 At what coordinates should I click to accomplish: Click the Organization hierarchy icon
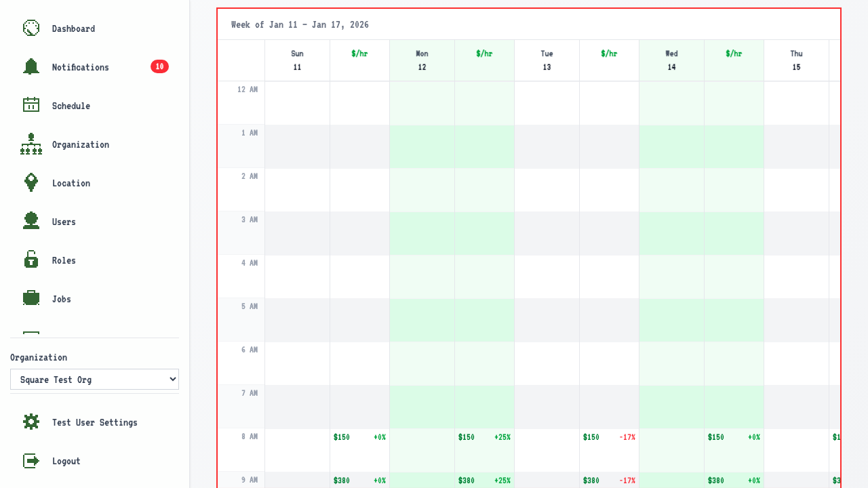tap(31, 144)
